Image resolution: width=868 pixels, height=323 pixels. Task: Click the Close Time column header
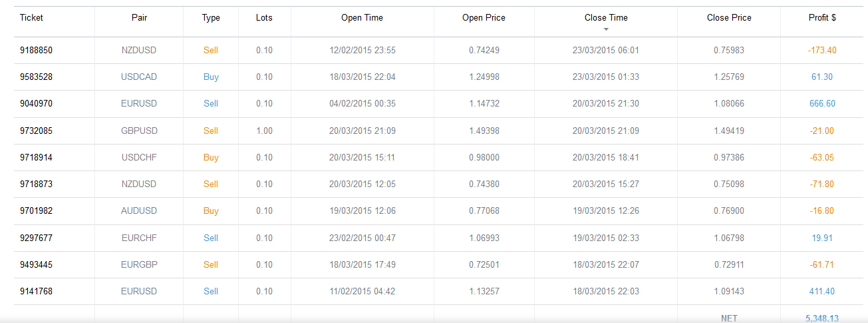(x=606, y=18)
